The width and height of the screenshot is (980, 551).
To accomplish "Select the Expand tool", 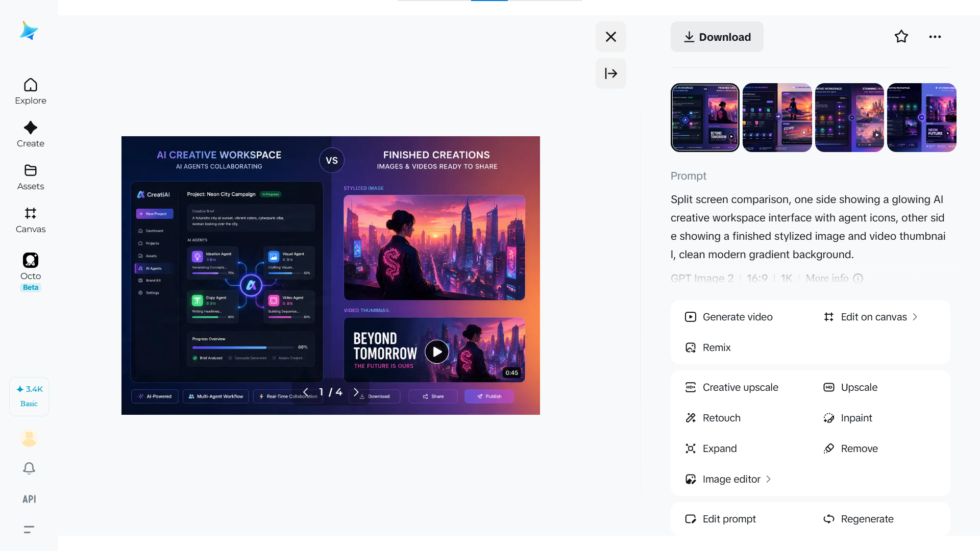I will click(x=711, y=448).
